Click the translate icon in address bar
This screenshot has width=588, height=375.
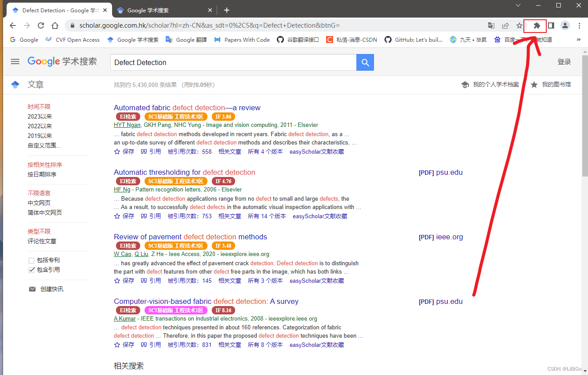[491, 25]
